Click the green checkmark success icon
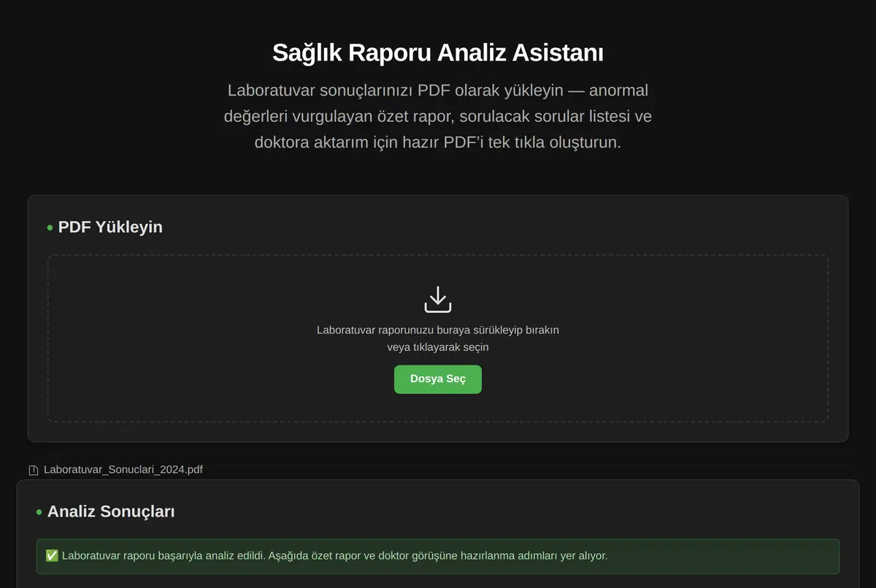The height and width of the screenshot is (588, 876). 52,556
